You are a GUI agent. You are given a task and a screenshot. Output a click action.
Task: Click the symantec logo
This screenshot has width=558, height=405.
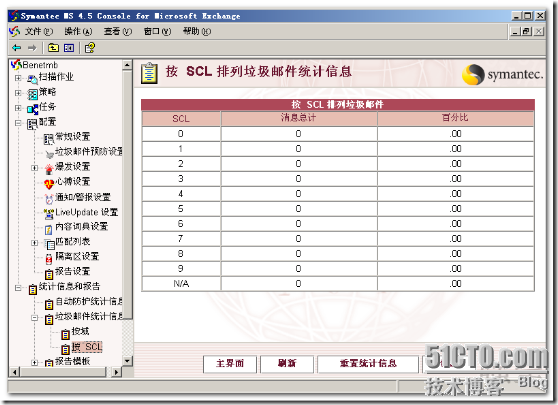pyautogui.click(x=502, y=74)
